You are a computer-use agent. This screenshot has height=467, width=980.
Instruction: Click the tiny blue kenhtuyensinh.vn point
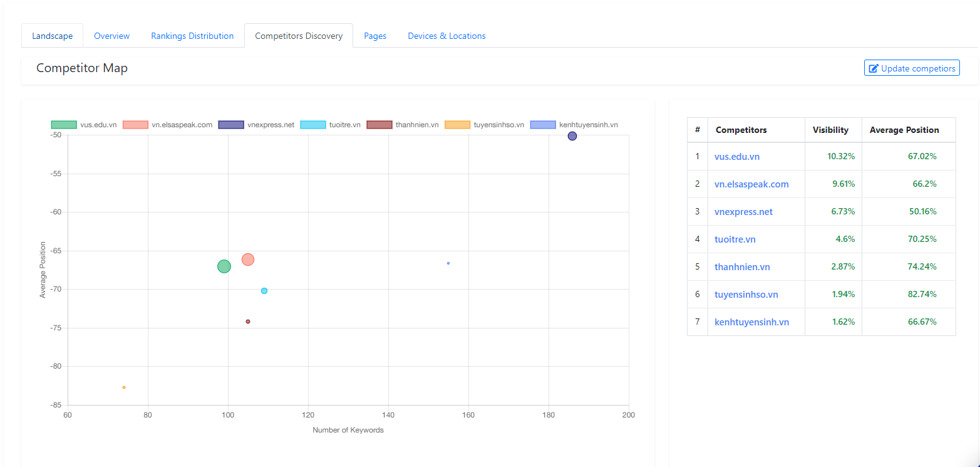(448, 263)
